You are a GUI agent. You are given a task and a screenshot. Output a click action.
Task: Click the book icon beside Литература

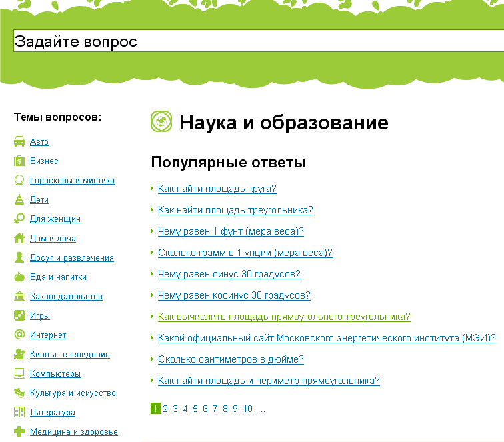coord(19,412)
